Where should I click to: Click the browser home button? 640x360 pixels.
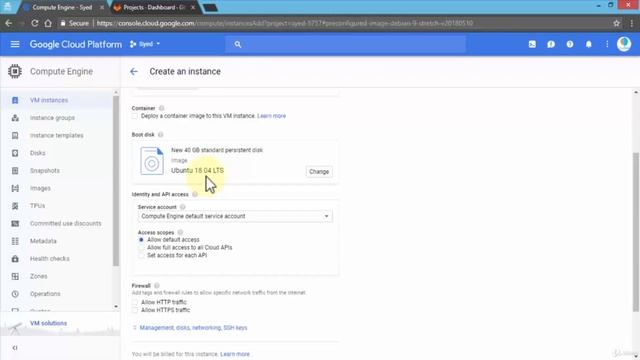click(x=48, y=23)
